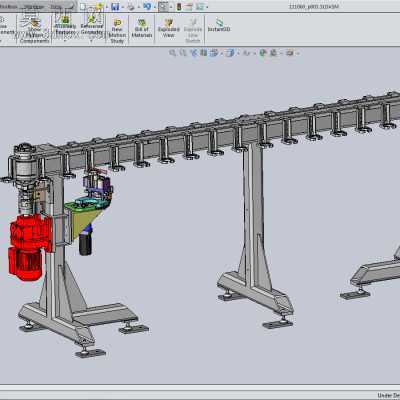Click the Open file icon
The image size is (400, 400).
point(99,6)
